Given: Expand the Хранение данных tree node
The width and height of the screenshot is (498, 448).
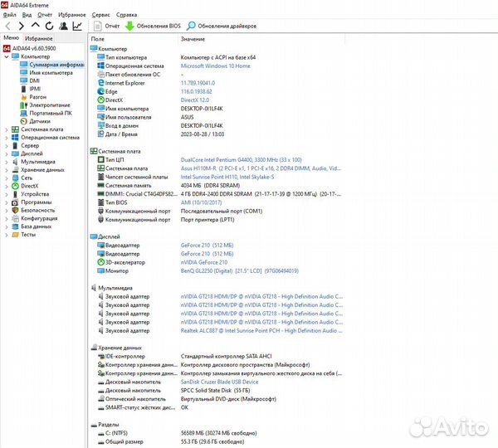Looking at the screenshot, I should click(7, 170).
